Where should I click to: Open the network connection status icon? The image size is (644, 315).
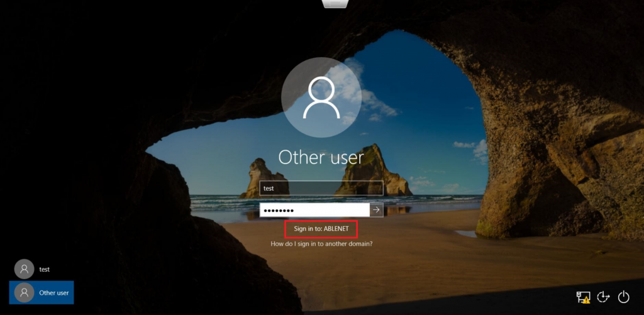582,297
